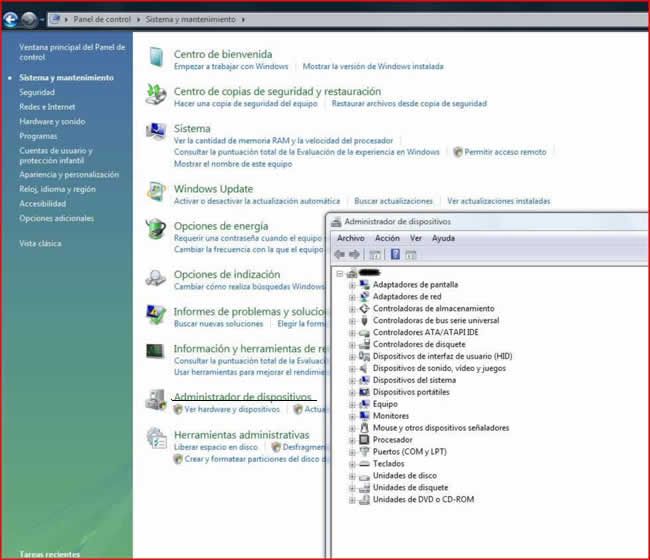Open Hardware y sonido sidebar category
Viewport: 650px width, 560px height.
pyautogui.click(x=52, y=121)
